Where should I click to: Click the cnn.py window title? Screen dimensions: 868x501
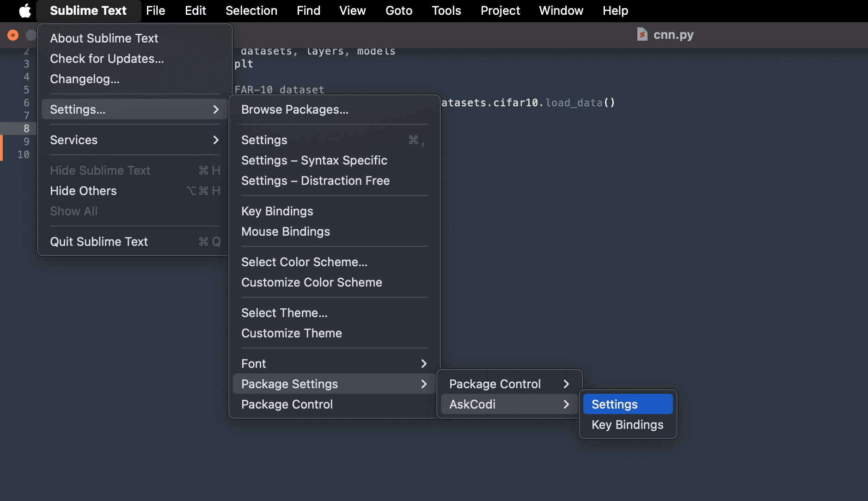tap(673, 35)
